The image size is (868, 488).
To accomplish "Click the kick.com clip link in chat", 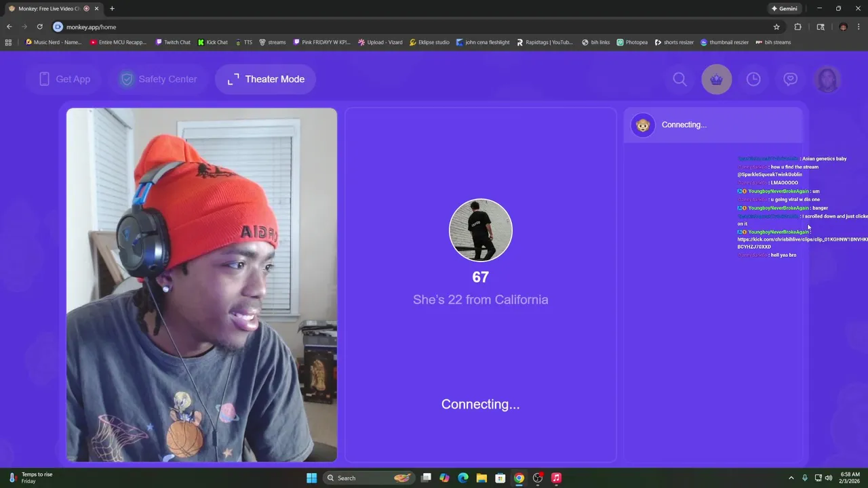I will [802, 243].
